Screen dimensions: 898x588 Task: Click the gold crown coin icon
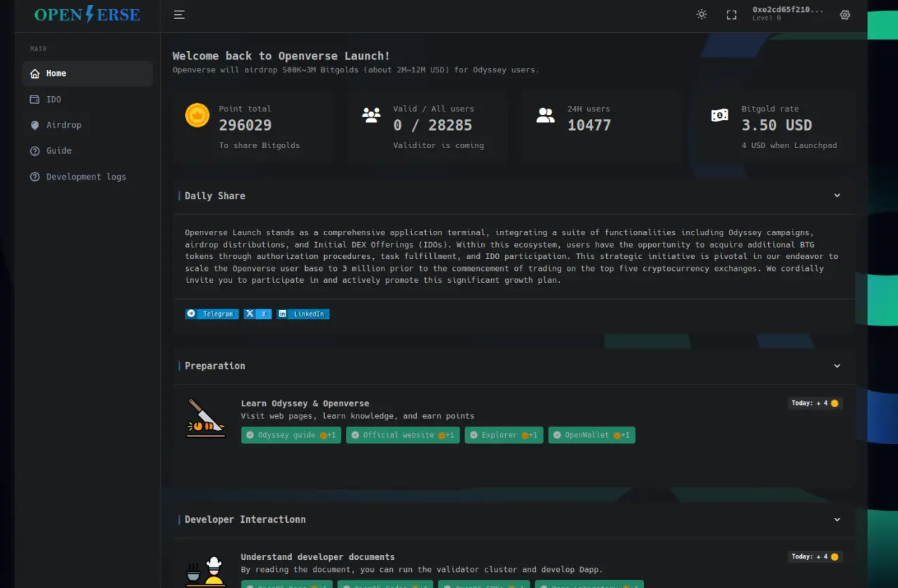pyautogui.click(x=197, y=115)
